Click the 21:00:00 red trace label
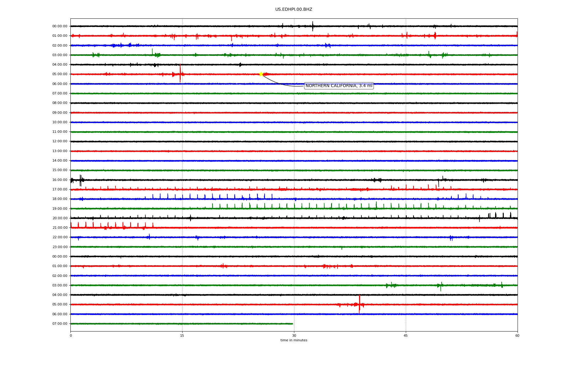Screen dimensions: 588x368 click(60, 228)
